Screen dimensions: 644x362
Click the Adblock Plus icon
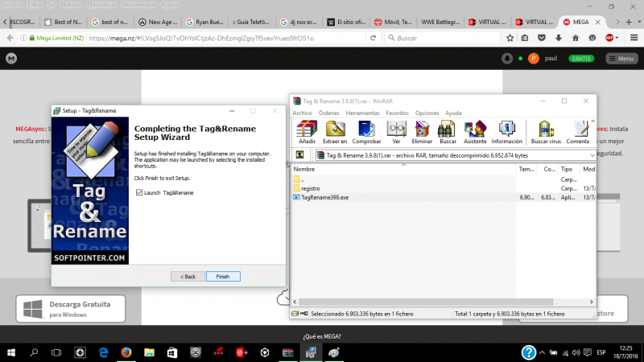(x=609, y=38)
